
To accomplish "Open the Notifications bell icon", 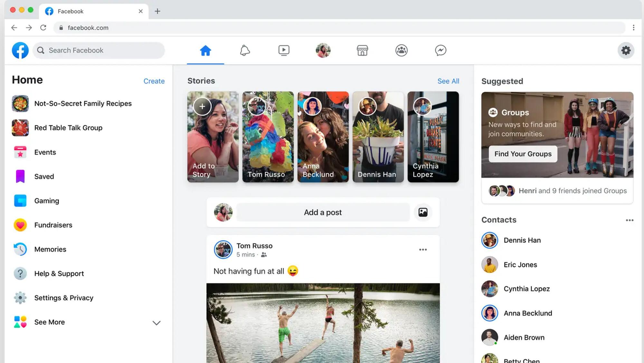I will pyautogui.click(x=245, y=51).
